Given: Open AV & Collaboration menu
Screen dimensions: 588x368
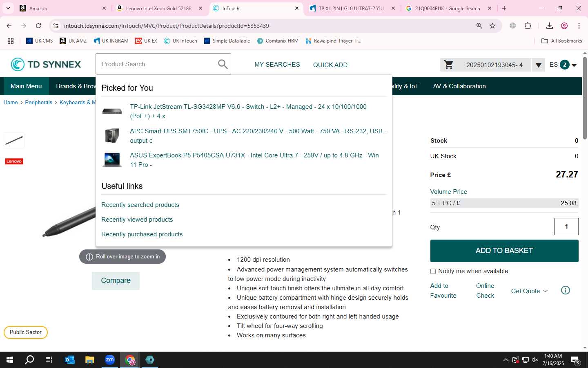Looking at the screenshot, I should point(459,86).
